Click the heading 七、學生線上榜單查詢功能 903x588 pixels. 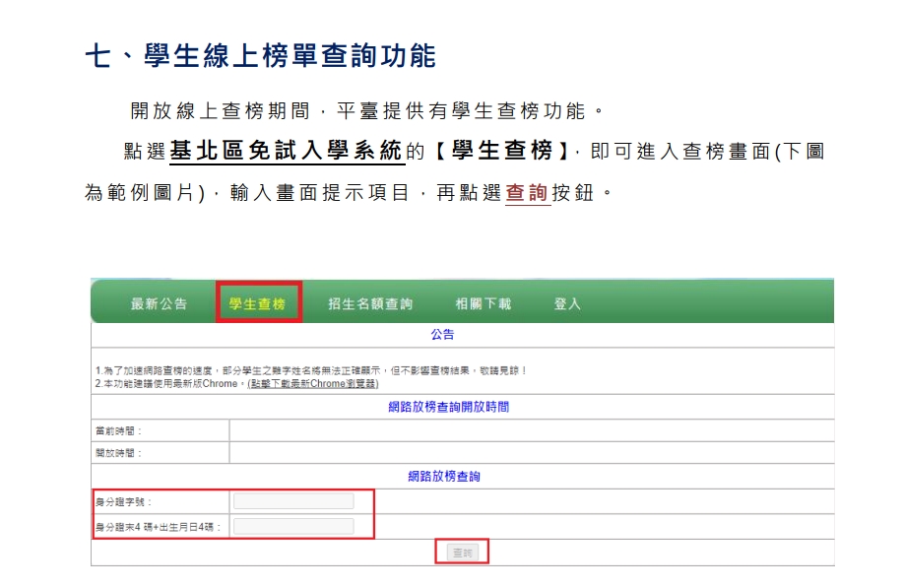click(x=261, y=56)
